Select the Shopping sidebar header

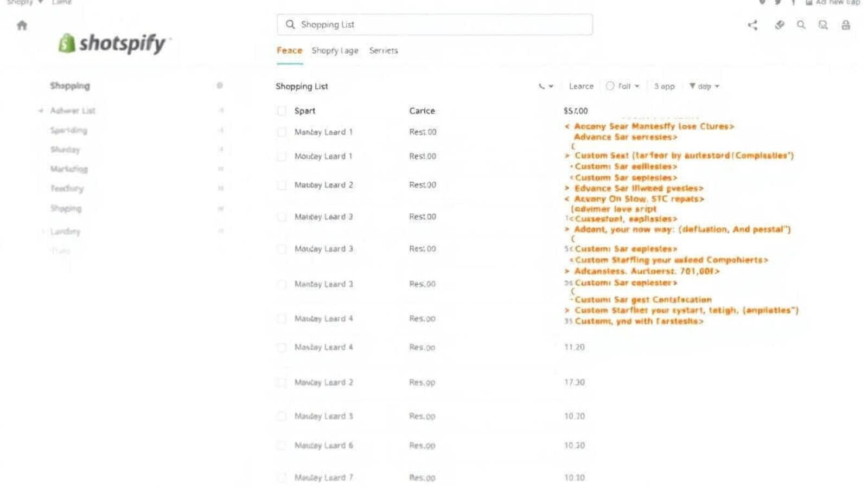click(x=70, y=86)
